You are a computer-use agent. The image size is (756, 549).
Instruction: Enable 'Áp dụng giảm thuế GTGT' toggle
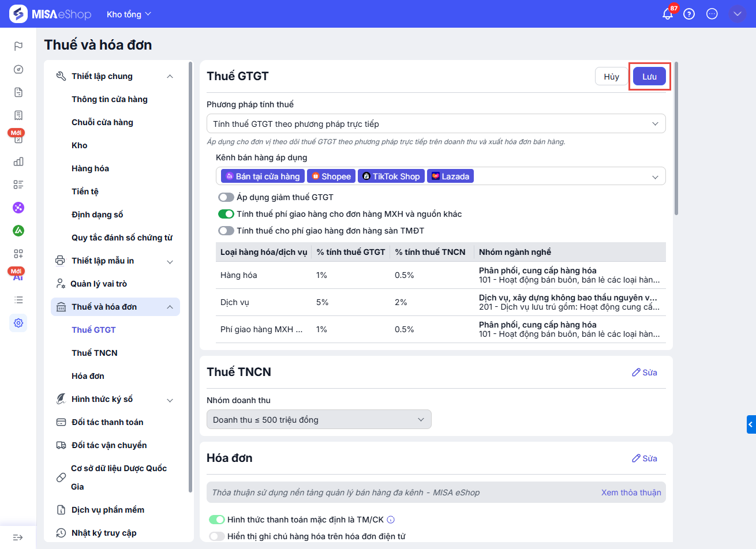[x=226, y=197]
